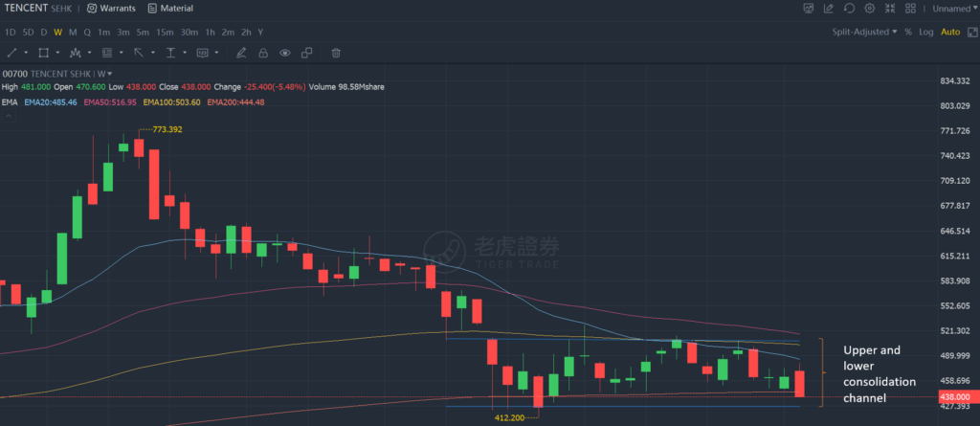Lock all drawings with the padlock
Screen dimensions: 980x426
click(x=263, y=53)
